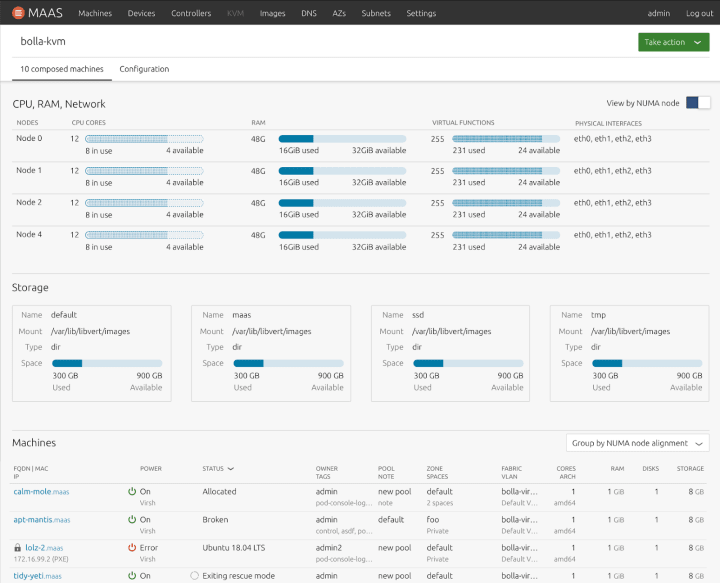
Task: Open the Group by NUMA node alignment dropdown
Action: pos(638,443)
